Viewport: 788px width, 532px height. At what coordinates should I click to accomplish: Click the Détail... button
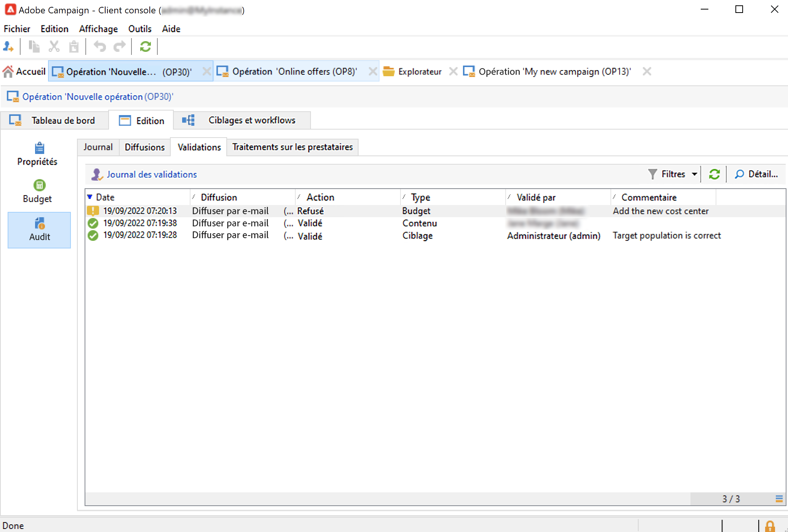click(757, 174)
